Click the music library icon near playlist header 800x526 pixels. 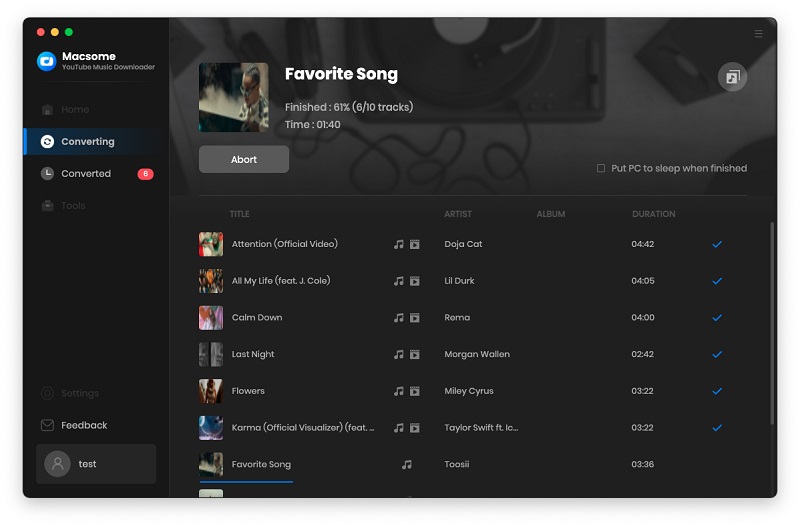click(732, 77)
